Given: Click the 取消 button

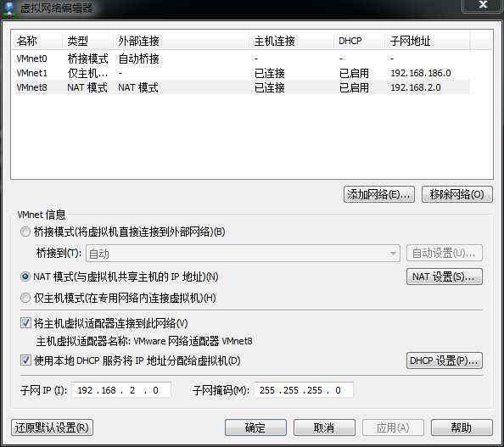Looking at the screenshot, I should (324, 427).
